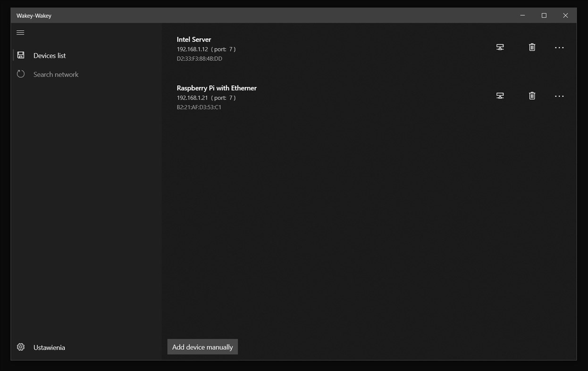Viewport: 588px width, 371px height.
Task: Click the floppy disk icon beside Devices list
Action: pos(20,55)
